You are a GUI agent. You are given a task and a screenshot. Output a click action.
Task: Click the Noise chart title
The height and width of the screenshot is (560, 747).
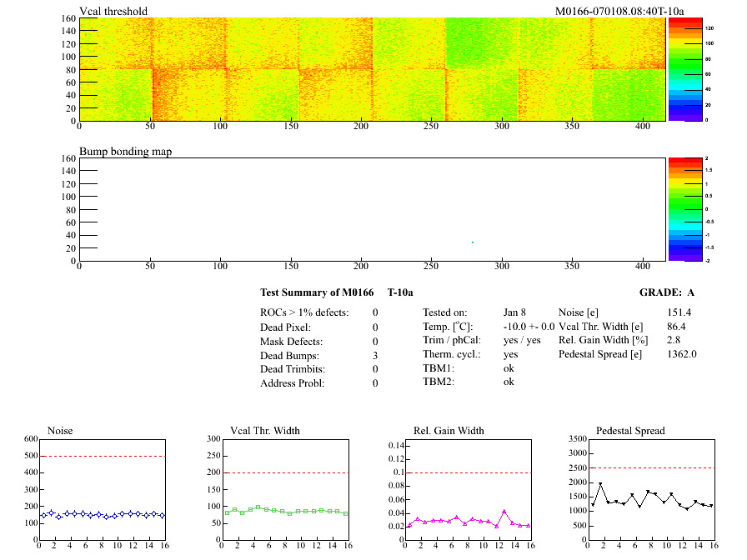pos(60,431)
